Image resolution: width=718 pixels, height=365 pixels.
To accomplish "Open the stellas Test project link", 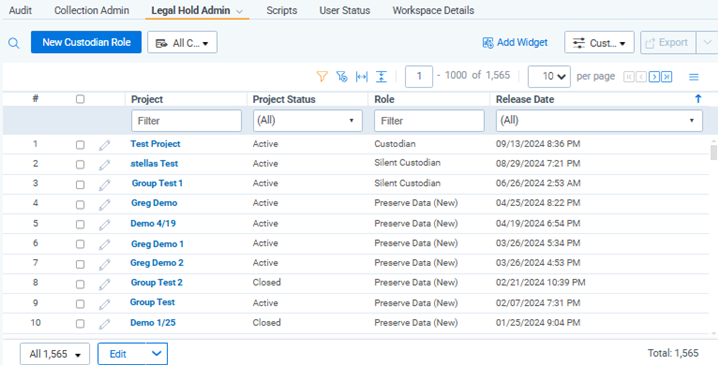I will coord(154,163).
